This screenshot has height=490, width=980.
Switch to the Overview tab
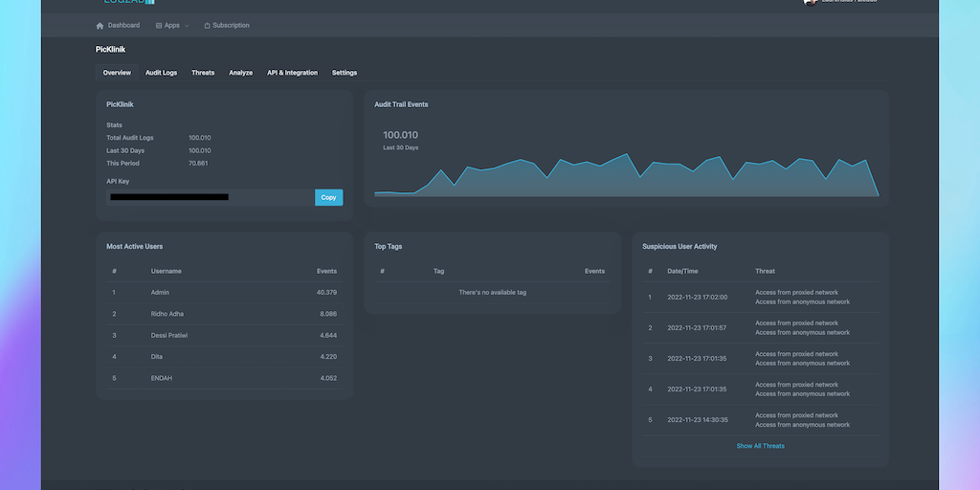click(x=117, y=73)
